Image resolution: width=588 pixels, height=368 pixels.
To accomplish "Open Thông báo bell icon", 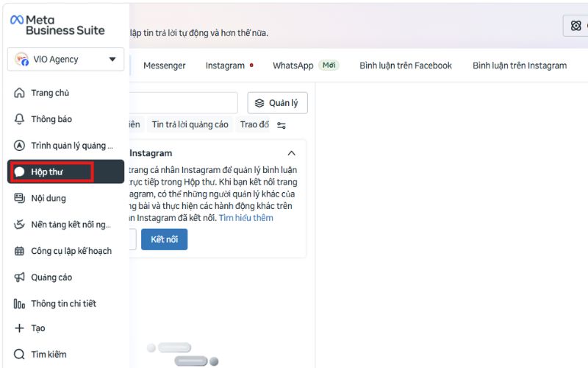I will [x=19, y=119].
